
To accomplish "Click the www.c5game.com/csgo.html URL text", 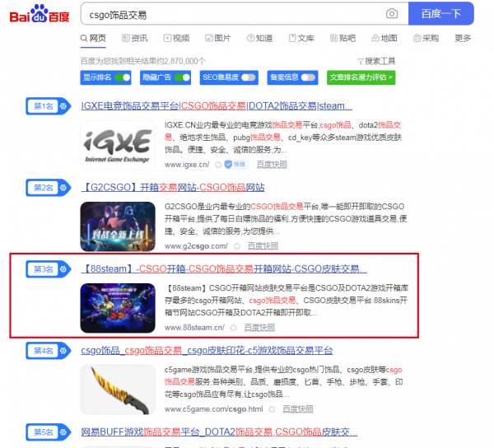I will tap(213, 409).
